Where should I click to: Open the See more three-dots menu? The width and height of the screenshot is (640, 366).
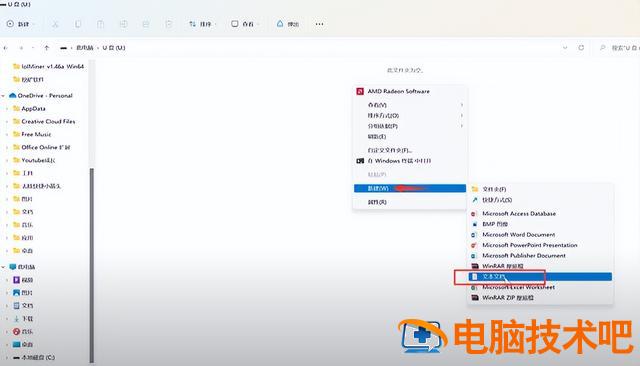[x=319, y=24]
